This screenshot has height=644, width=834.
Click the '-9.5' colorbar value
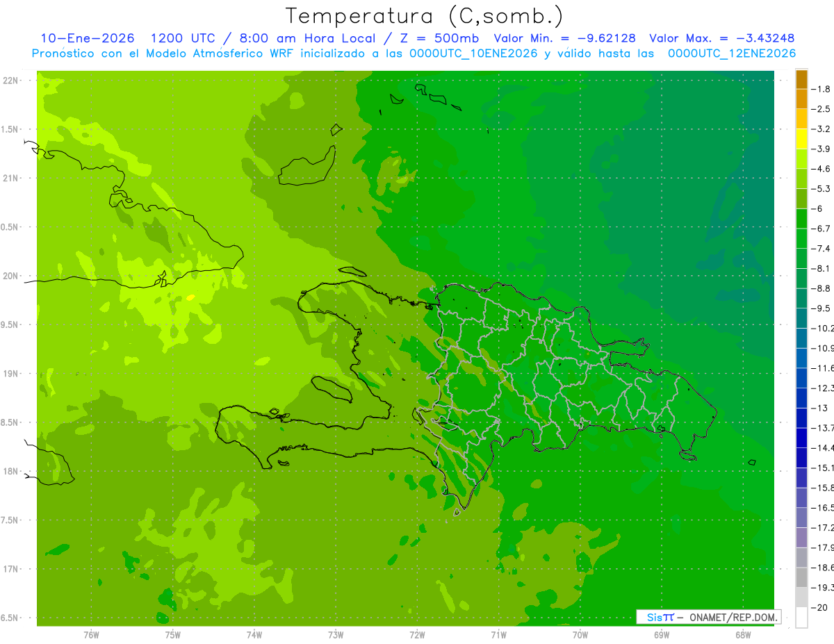coord(822,308)
